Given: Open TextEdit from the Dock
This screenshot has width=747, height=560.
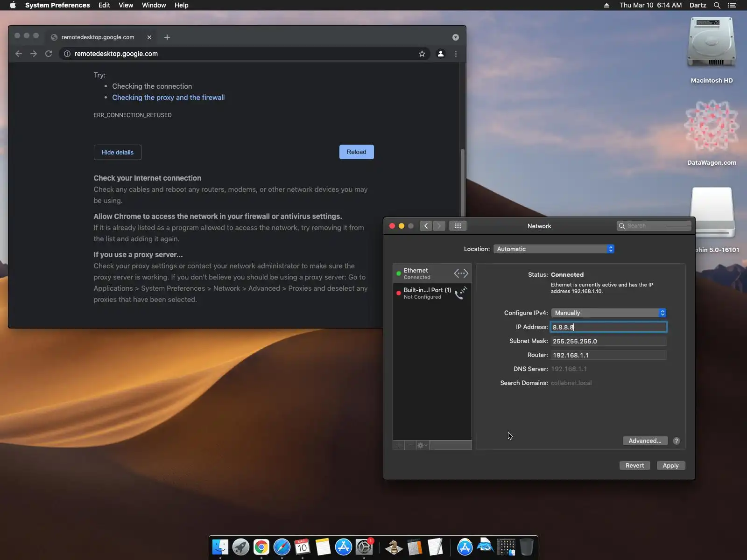Looking at the screenshot, I should pyautogui.click(x=435, y=547).
